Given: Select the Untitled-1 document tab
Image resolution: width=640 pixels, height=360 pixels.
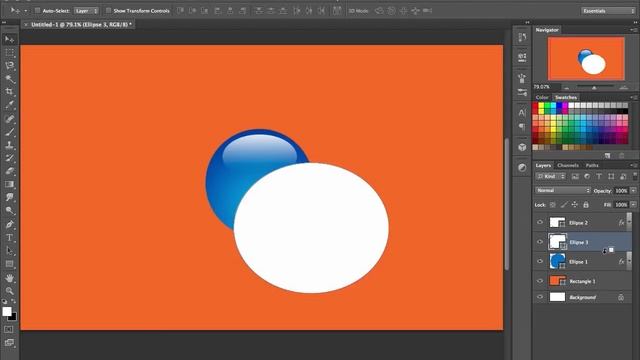Looking at the screenshot, I should tap(78, 24).
